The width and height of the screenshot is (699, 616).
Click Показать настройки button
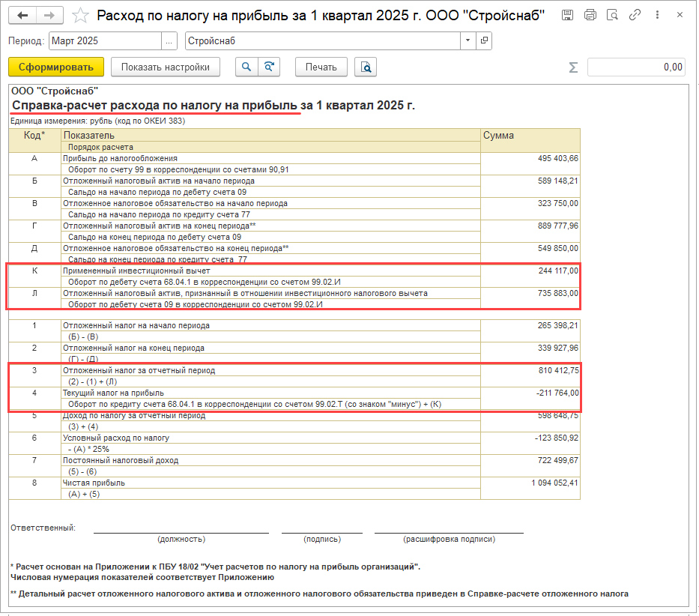pos(166,67)
